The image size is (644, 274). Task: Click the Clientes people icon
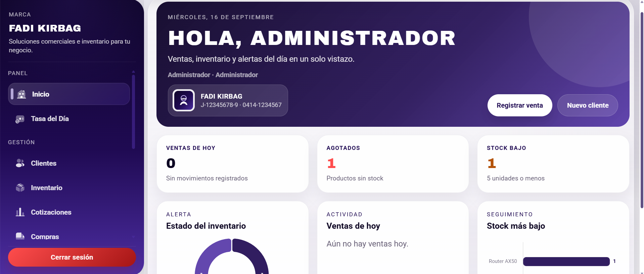[20, 163]
